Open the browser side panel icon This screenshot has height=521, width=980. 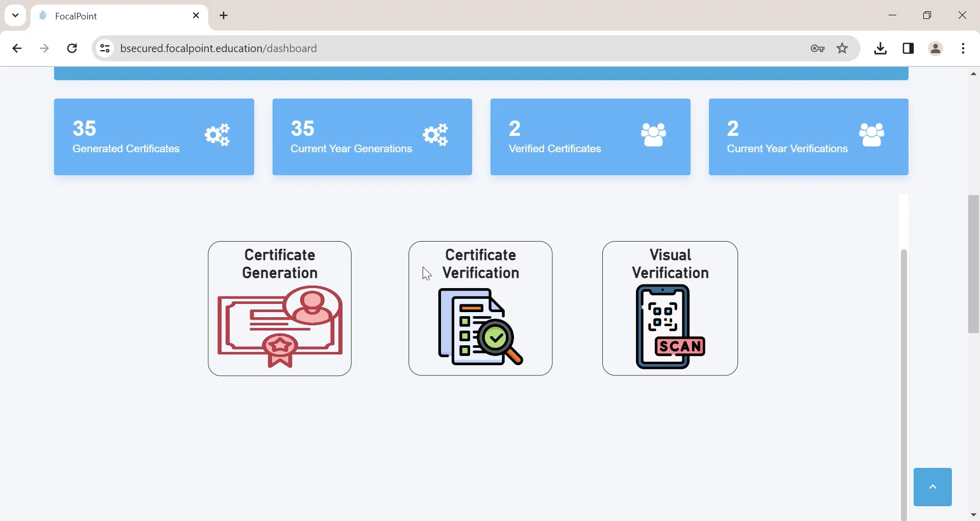[909, 48]
